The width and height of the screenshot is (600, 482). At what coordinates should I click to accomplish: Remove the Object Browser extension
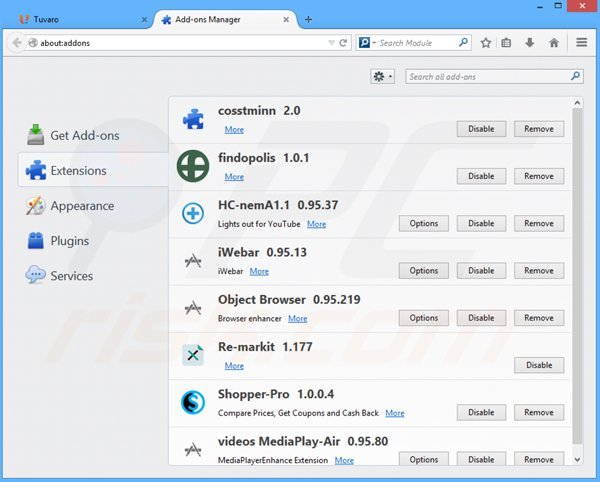tap(539, 318)
